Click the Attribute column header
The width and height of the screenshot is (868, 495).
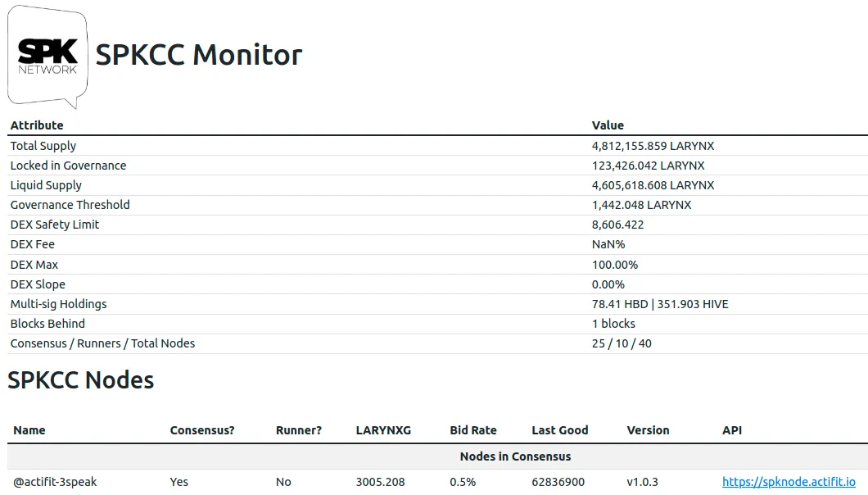coord(37,125)
